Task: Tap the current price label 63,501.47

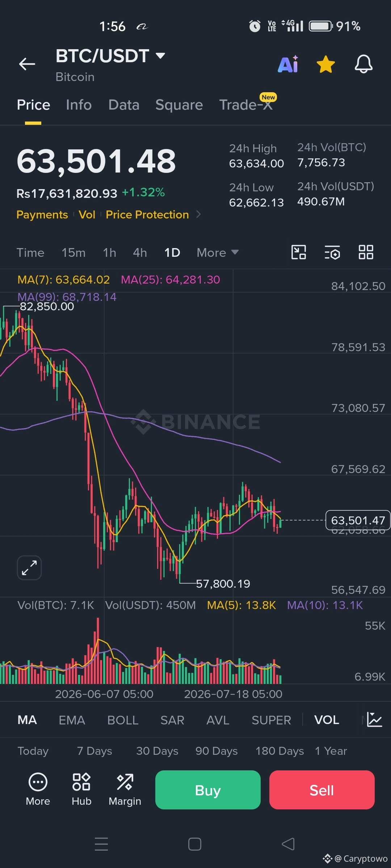Action: pos(358,520)
